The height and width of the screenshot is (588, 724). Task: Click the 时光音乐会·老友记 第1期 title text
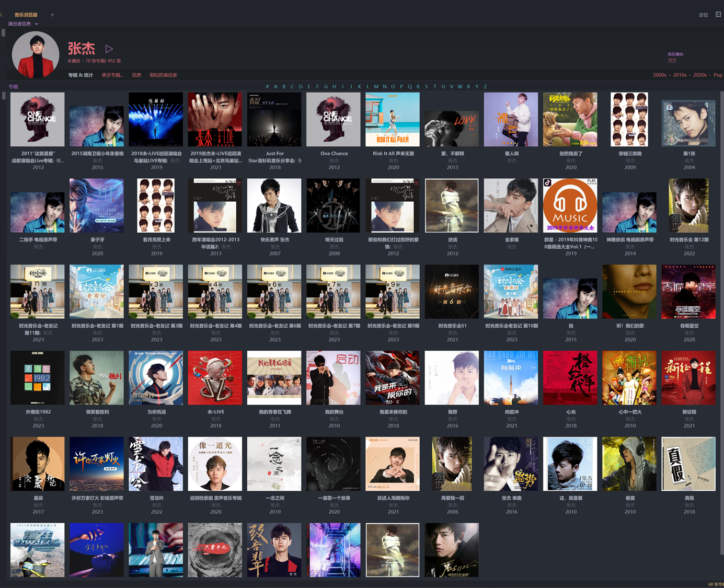pyautogui.click(x=97, y=326)
